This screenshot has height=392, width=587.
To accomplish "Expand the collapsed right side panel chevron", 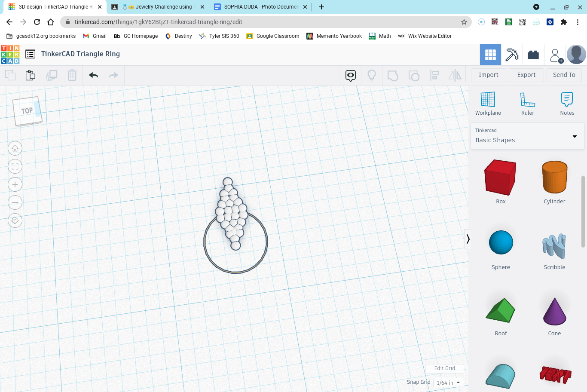I will click(468, 239).
